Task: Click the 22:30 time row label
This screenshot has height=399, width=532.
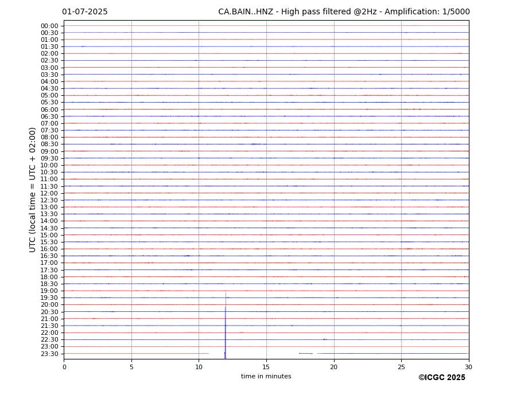Action: coord(49,340)
